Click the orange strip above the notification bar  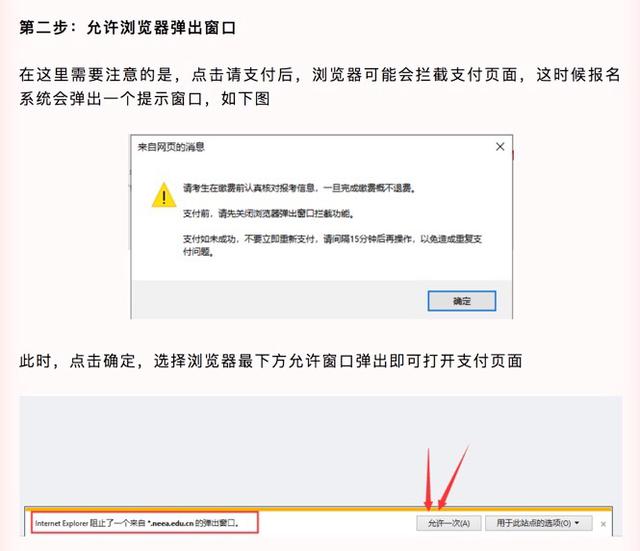click(318, 509)
